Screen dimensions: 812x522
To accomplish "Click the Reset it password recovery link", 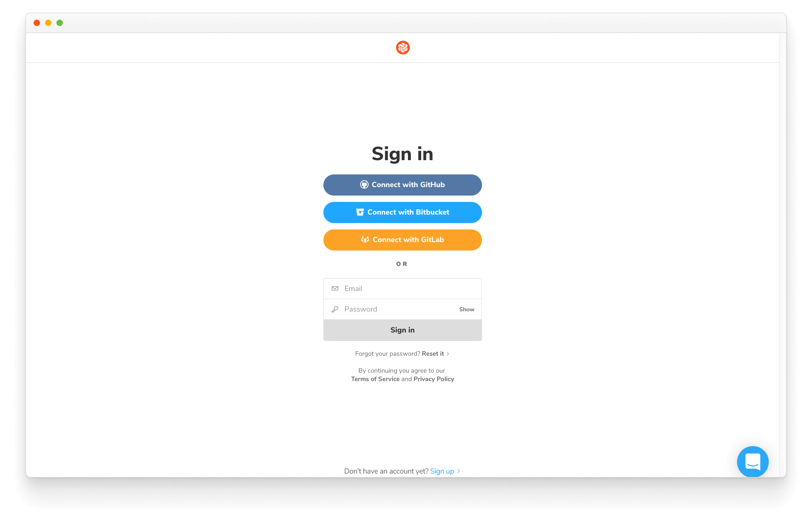I will point(433,353).
